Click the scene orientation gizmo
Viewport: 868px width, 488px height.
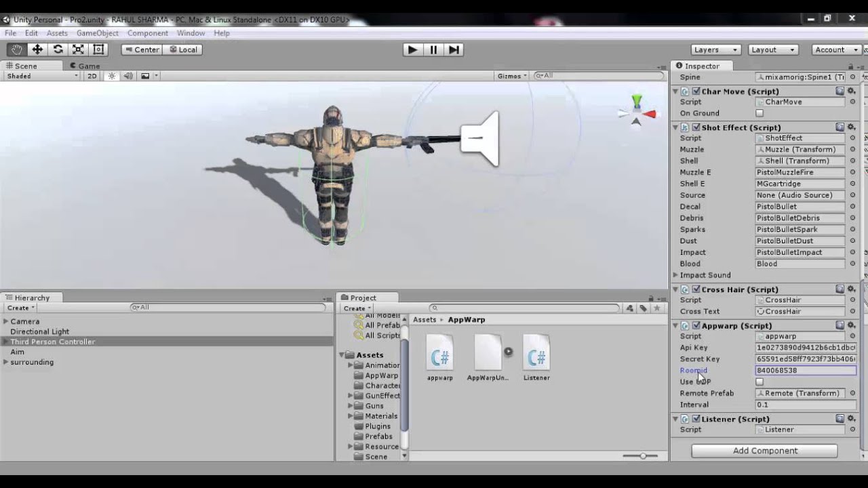pyautogui.click(x=637, y=112)
